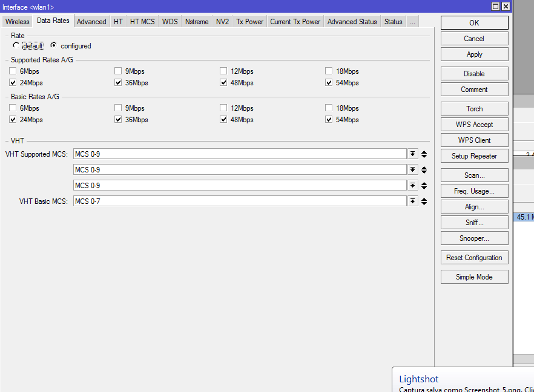Image resolution: width=534 pixels, height=392 pixels.
Task: Open second VHT Supported MCS dropdown
Action: click(x=412, y=169)
